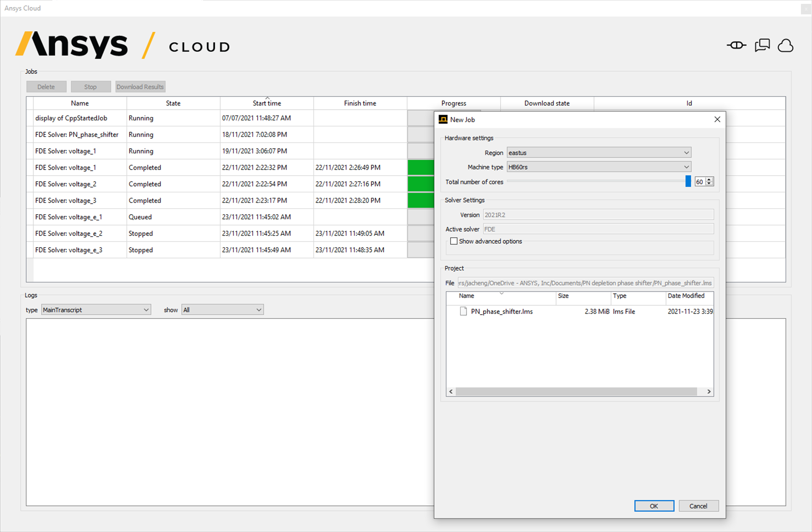Viewport: 812px width, 532px height.
Task: Open the show filter dropdown set to All
Action: point(222,310)
